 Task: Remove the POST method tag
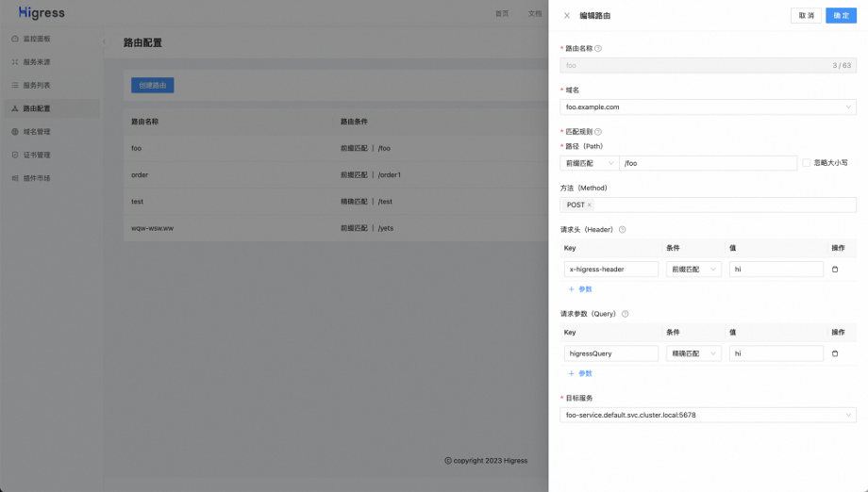(590, 205)
